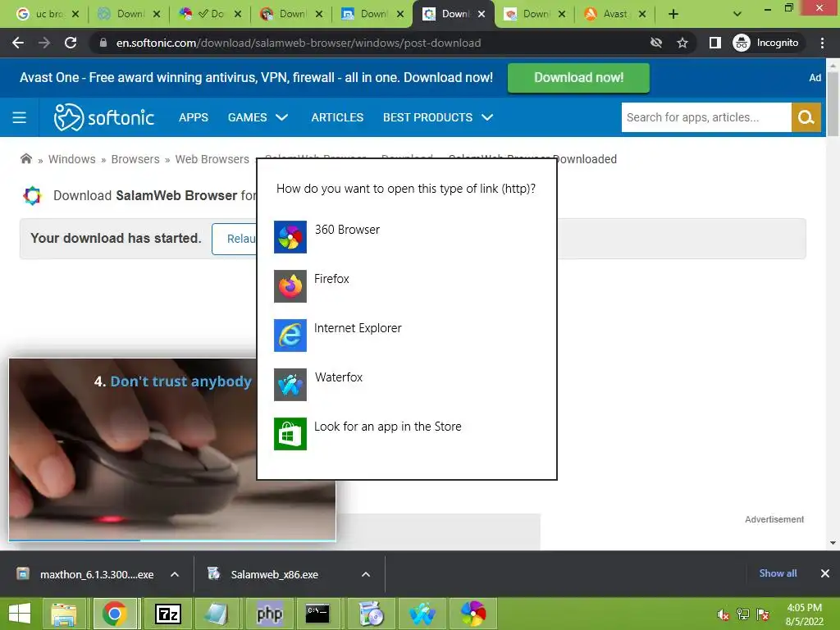Open the command prompt taskbar icon
Image resolution: width=840 pixels, height=630 pixels.
[x=317, y=614]
